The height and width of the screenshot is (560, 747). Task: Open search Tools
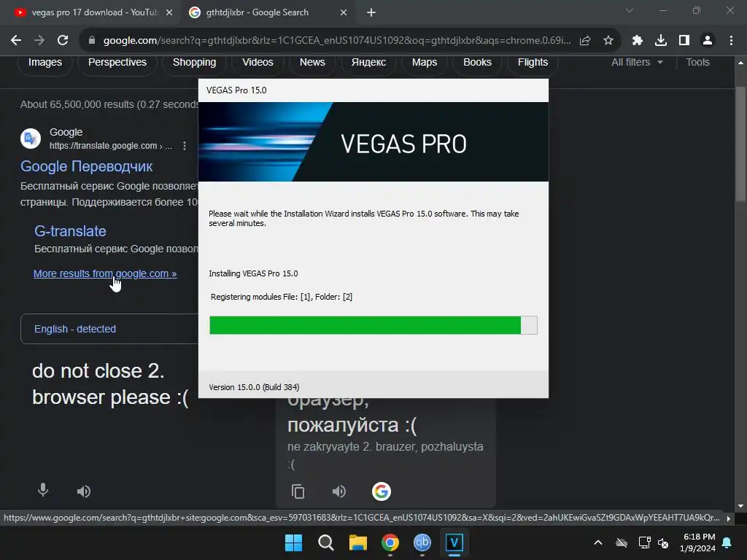[x=697, y=63]
